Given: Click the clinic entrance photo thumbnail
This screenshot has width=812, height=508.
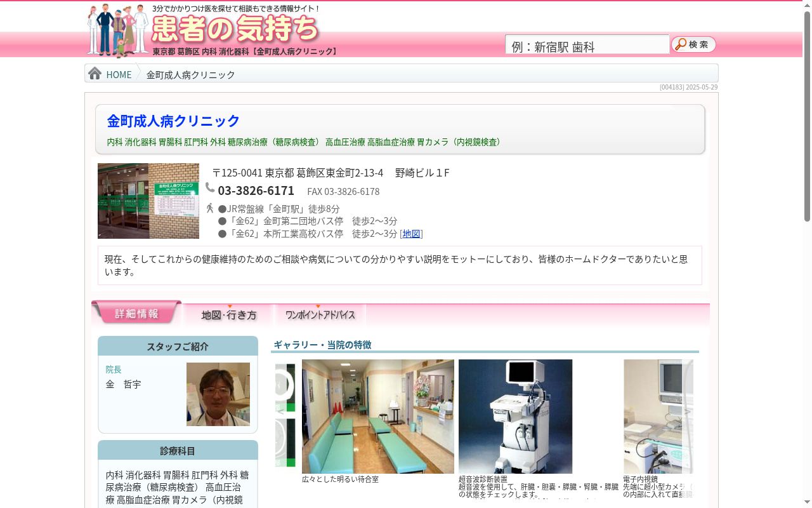Looking at the screenshot, I should coord(148,201).
